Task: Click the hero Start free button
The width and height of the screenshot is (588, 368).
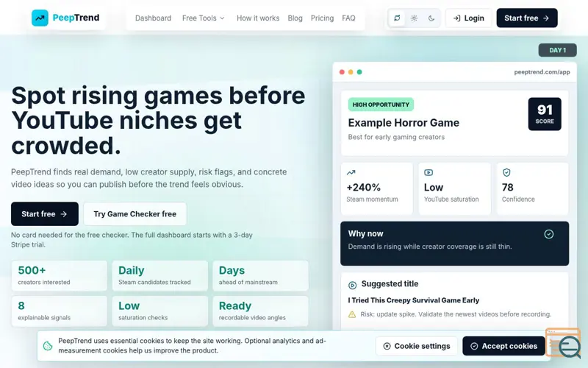Action: [45, 214]
